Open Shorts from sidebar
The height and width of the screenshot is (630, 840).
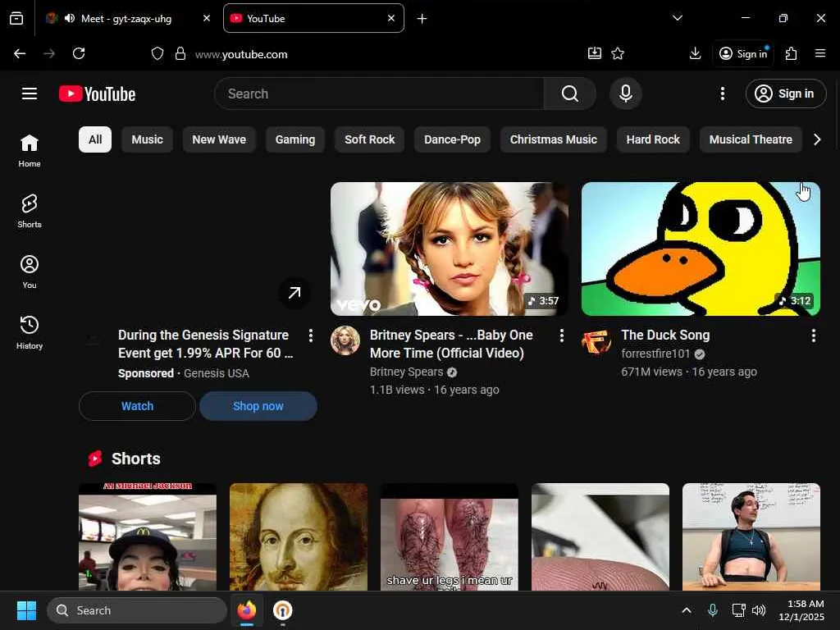coord(30,211)
